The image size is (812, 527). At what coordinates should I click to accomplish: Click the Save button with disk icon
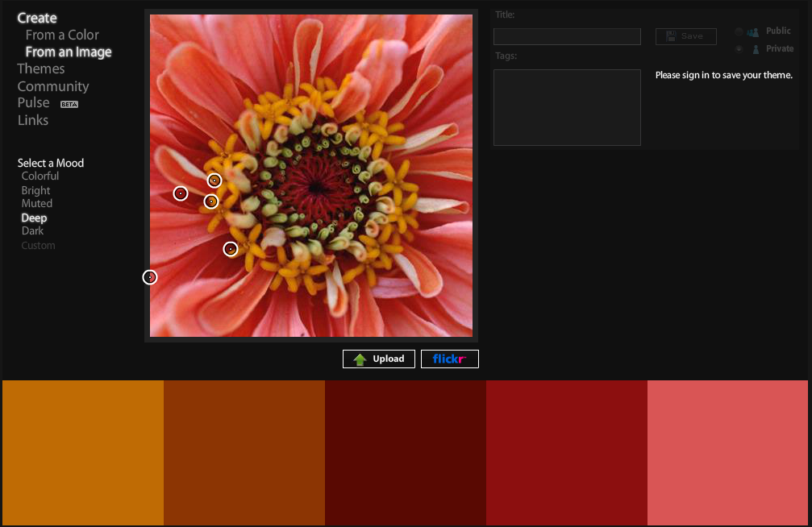click(x=685, y=36)
